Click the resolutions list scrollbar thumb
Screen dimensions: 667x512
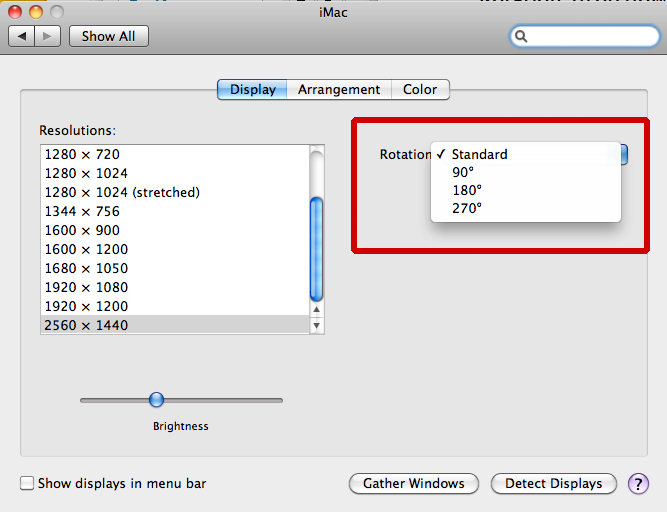tap(316, 249)
